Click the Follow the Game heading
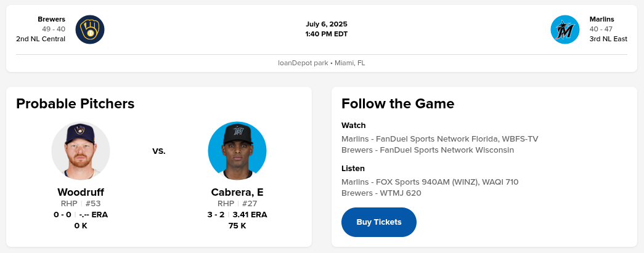This screenshot has height=253, width=644. pyautogui.click(x=397, y=103)
